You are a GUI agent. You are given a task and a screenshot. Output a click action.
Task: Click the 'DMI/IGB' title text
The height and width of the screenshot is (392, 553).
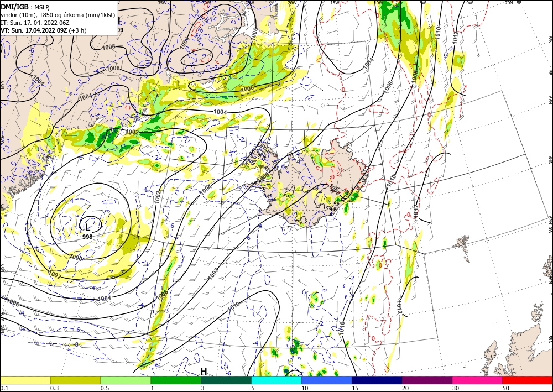click(x=14, y=7)
